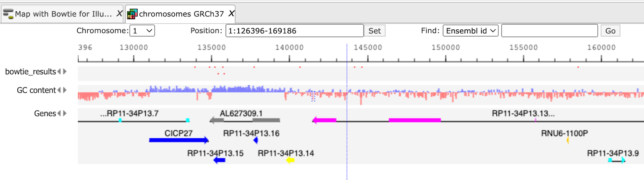
Task: Expand Genes track with right arrow
Action: [65, 113]
